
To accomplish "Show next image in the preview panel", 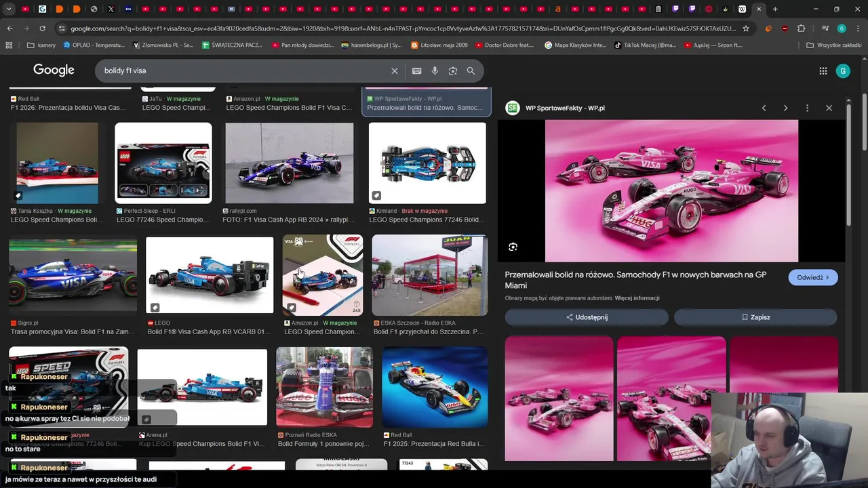I will pos(785,108).
